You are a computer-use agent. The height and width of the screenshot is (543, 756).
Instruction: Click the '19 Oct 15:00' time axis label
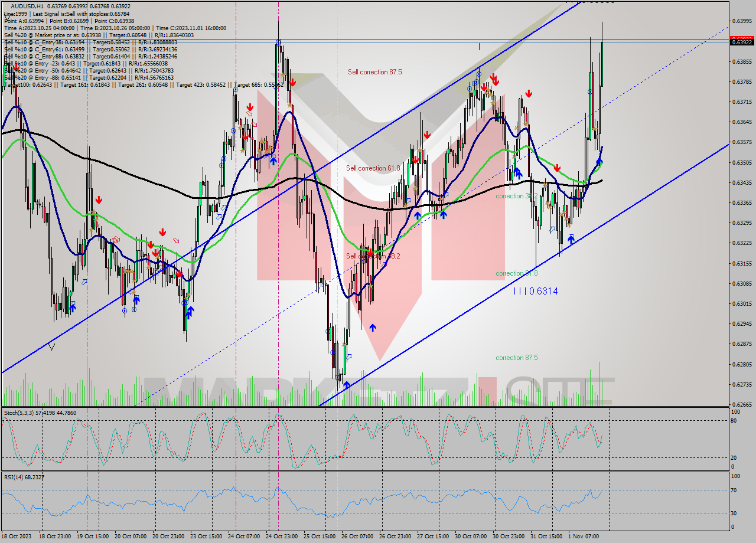tap(93, 537)
